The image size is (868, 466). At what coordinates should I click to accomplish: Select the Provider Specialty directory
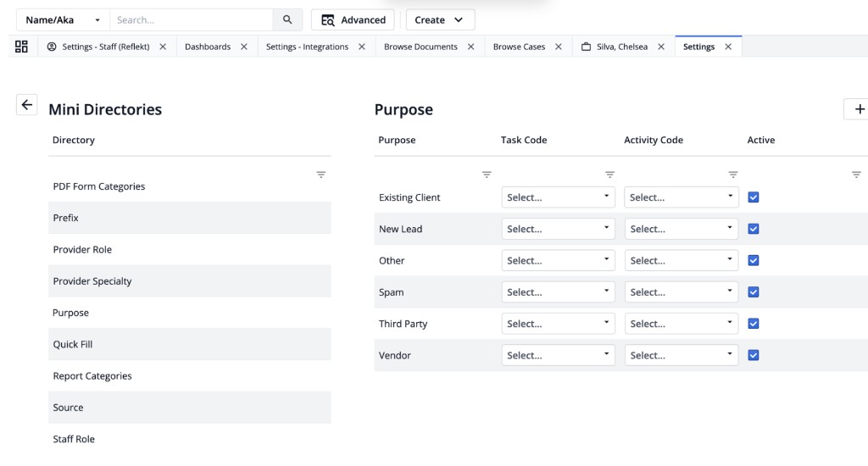190,281
